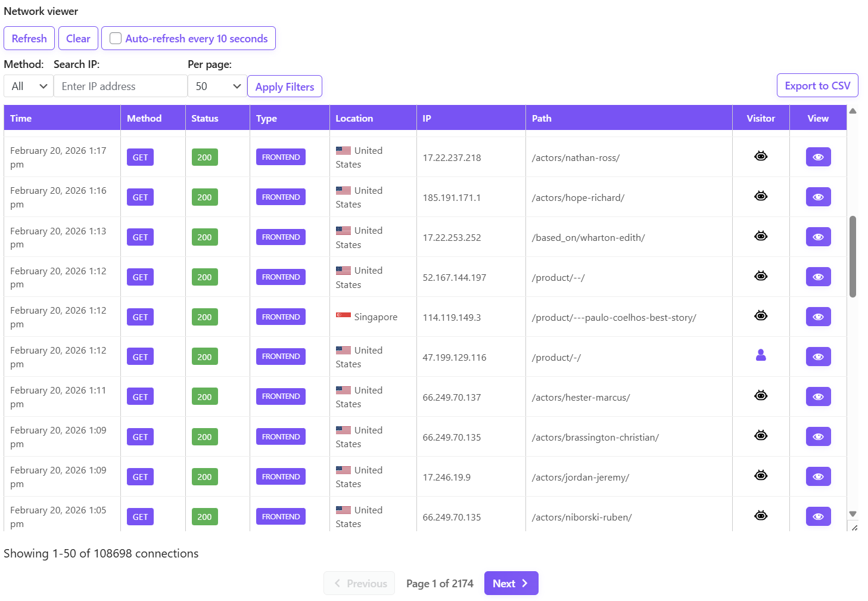Open view details for the Singapore request

818,317
